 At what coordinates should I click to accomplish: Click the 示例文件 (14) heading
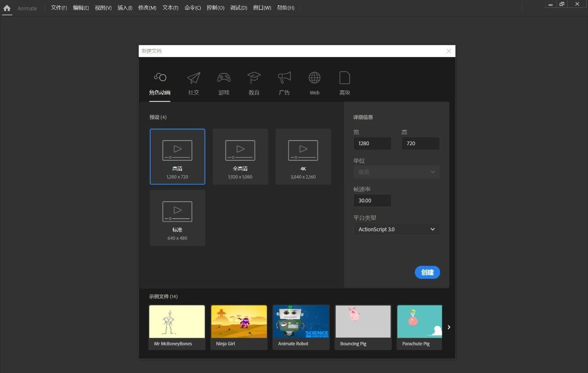(x=163, y=297)
